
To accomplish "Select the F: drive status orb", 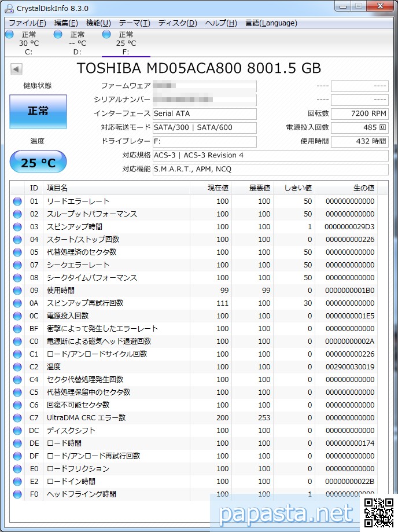I will pyautogui.click(x=106, y=35).
